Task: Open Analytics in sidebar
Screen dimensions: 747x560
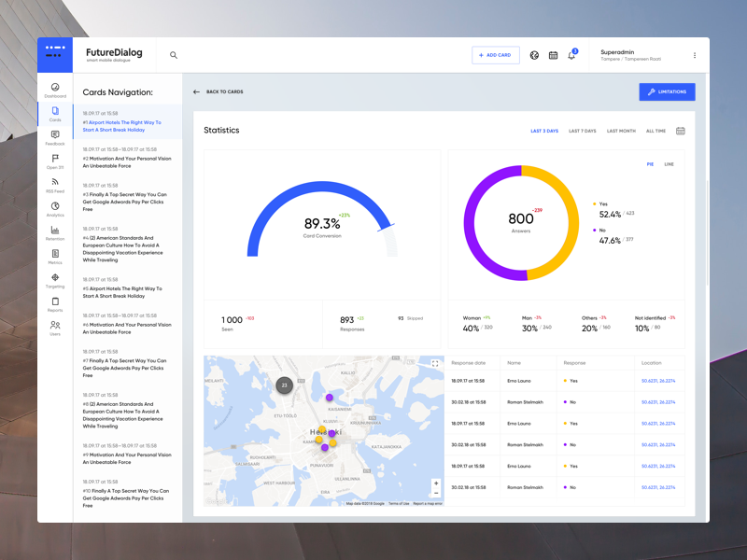Action: point(55,209)
